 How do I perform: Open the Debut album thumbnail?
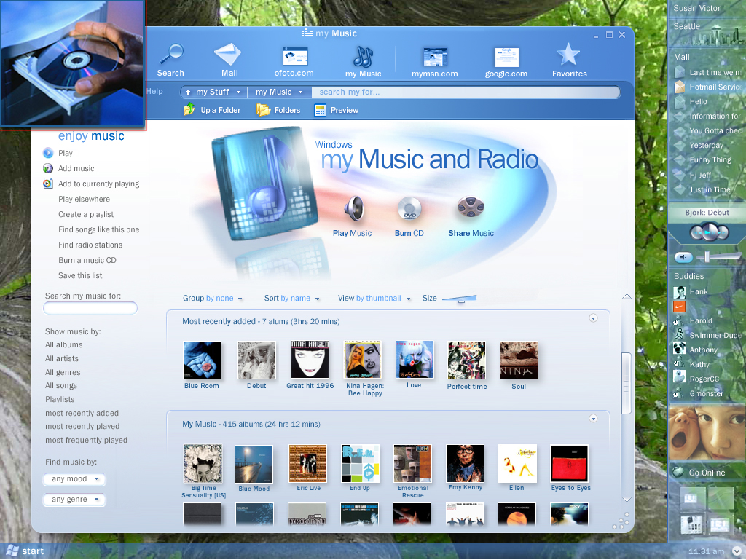(x=257, y=360)
